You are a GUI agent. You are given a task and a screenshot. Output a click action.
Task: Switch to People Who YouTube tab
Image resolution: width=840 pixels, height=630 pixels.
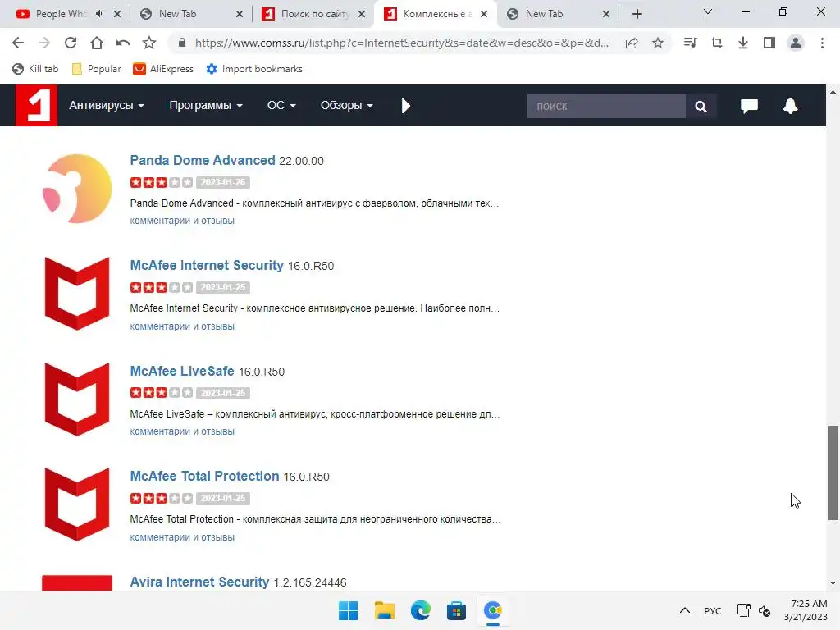point(60,14)
